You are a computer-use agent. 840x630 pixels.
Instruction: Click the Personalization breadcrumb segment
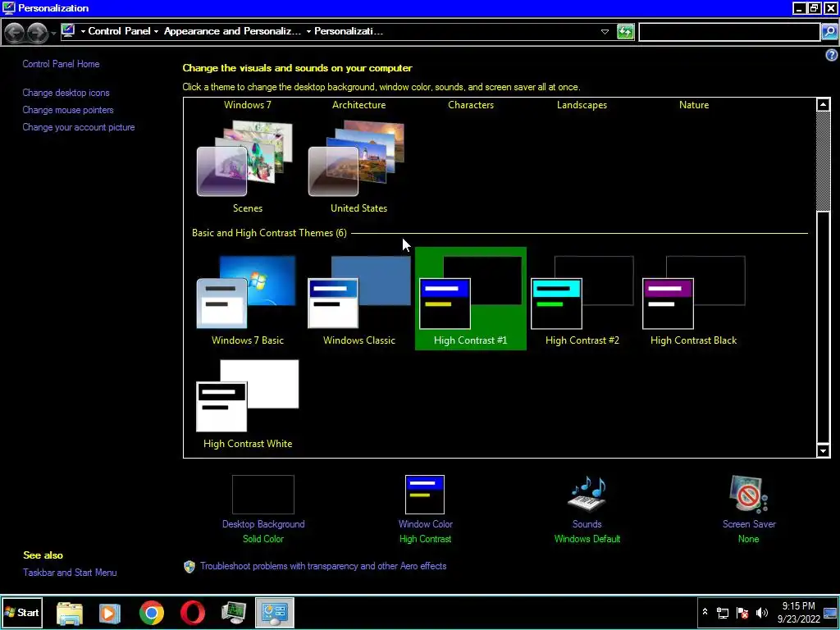tap(349, 31)
